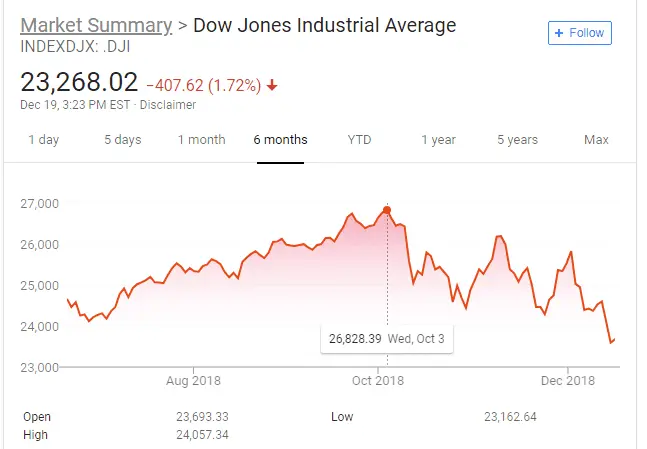The image size is (647, 449).
Task: Click the Dow Jones Industrial Average title
Action: coord(324,25)
